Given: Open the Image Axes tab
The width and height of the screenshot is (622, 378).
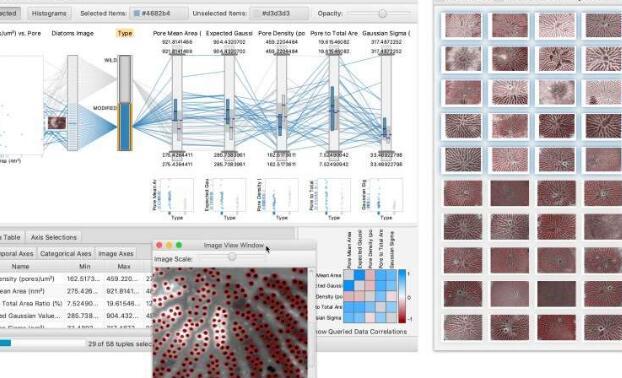Looking at the screenshot, I should click(x=115, y=253).
